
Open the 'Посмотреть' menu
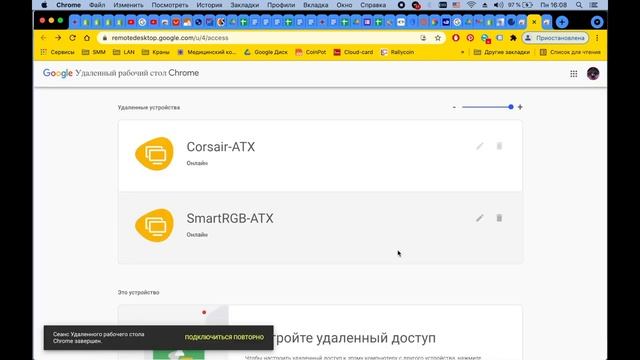170,5
